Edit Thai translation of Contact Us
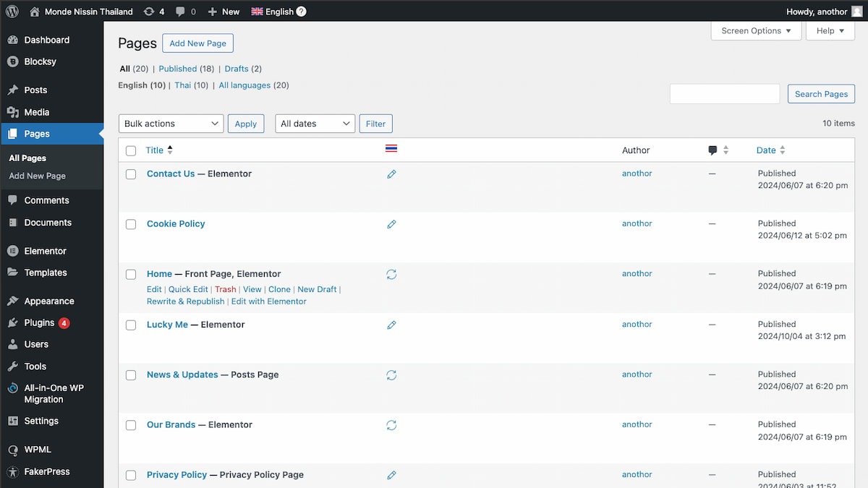 click(391, 174)
